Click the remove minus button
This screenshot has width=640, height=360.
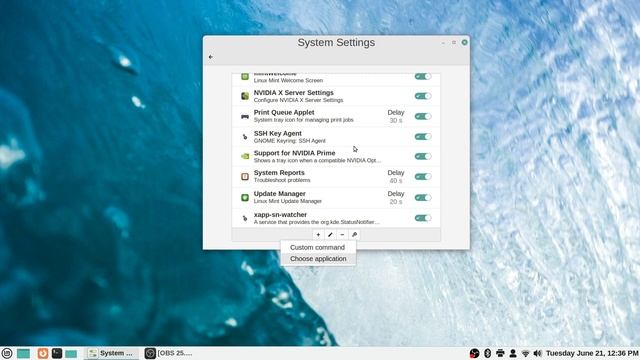(342, 235)
